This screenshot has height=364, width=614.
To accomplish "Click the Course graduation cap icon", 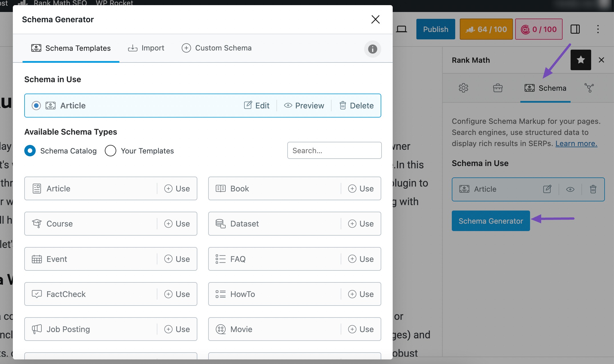I will [37, 224].
